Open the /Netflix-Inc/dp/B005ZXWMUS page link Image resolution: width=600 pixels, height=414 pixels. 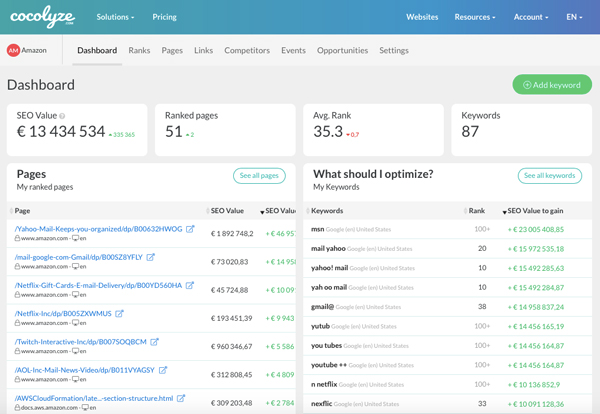63,314
